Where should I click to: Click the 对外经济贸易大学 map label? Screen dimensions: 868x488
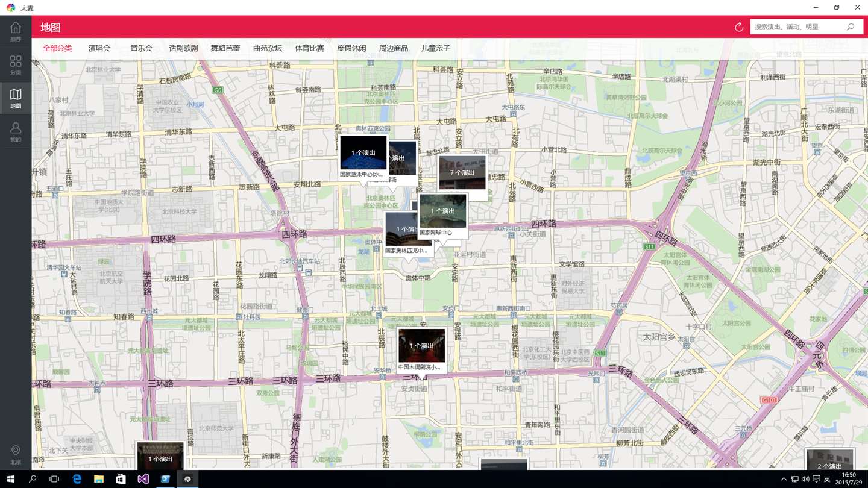tap(573, 287)
